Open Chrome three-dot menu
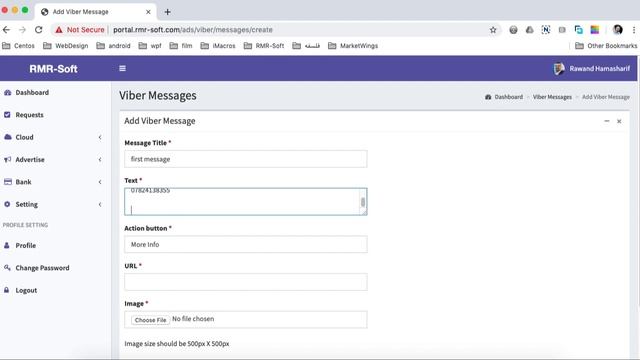640x360 pixels. (633, 30)
